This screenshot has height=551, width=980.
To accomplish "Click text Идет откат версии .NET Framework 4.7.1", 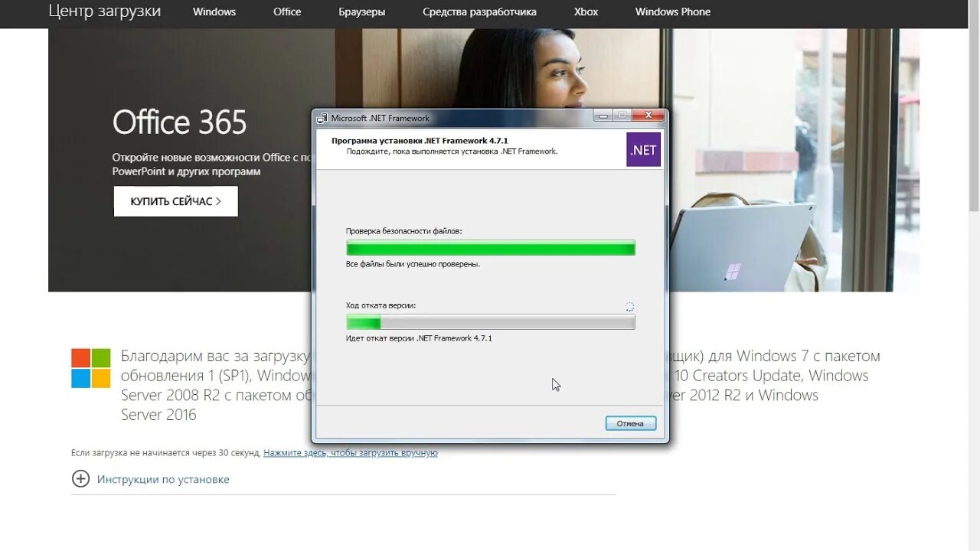I will pyautogui.click(x=419, y=338).
